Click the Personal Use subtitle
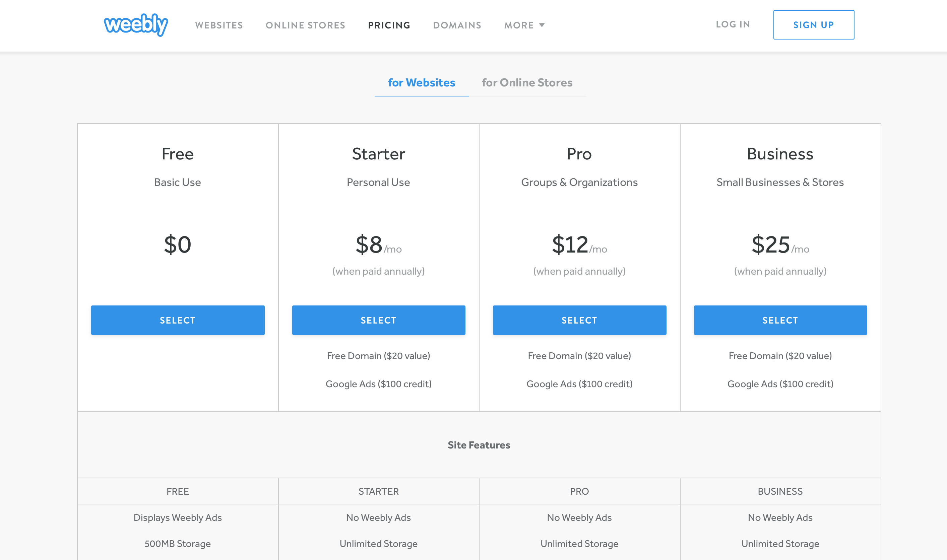This screenshot has width=947, height=560. click(x=379, y=182)
